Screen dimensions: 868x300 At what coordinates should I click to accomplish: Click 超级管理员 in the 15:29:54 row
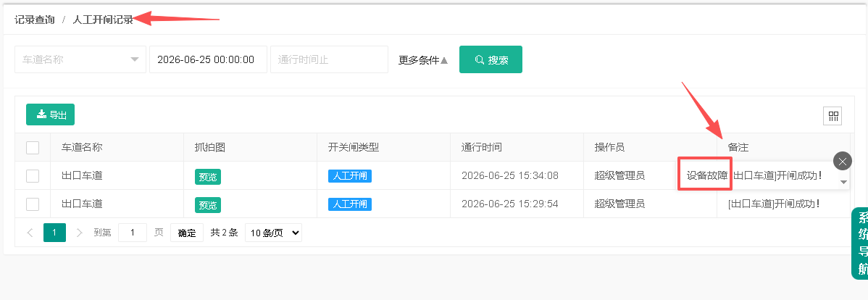[619, 204]
